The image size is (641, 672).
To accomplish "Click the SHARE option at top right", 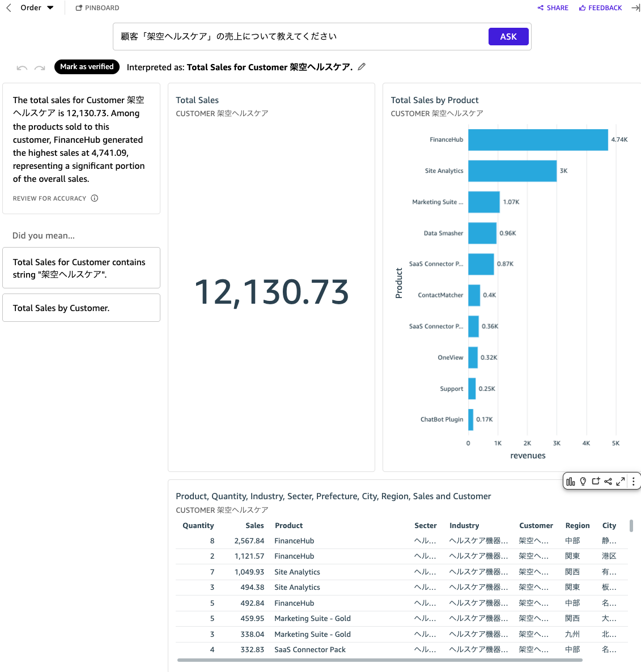I will point(553,7).
